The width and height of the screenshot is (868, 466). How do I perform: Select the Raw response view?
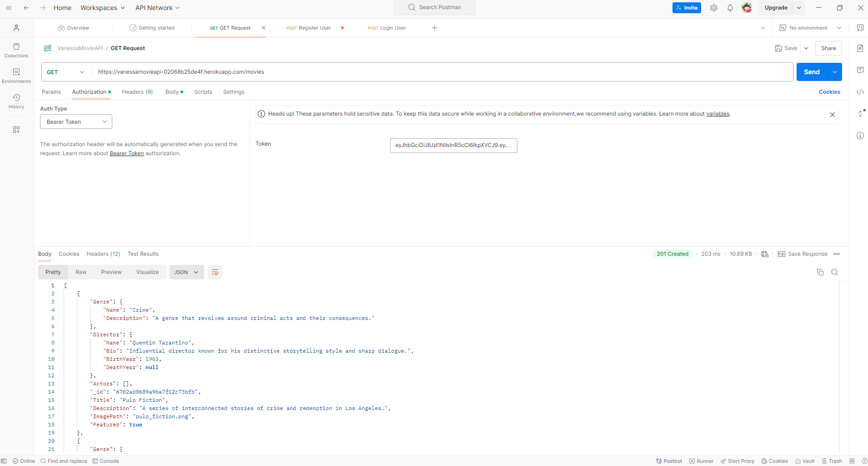pos(81,272)
